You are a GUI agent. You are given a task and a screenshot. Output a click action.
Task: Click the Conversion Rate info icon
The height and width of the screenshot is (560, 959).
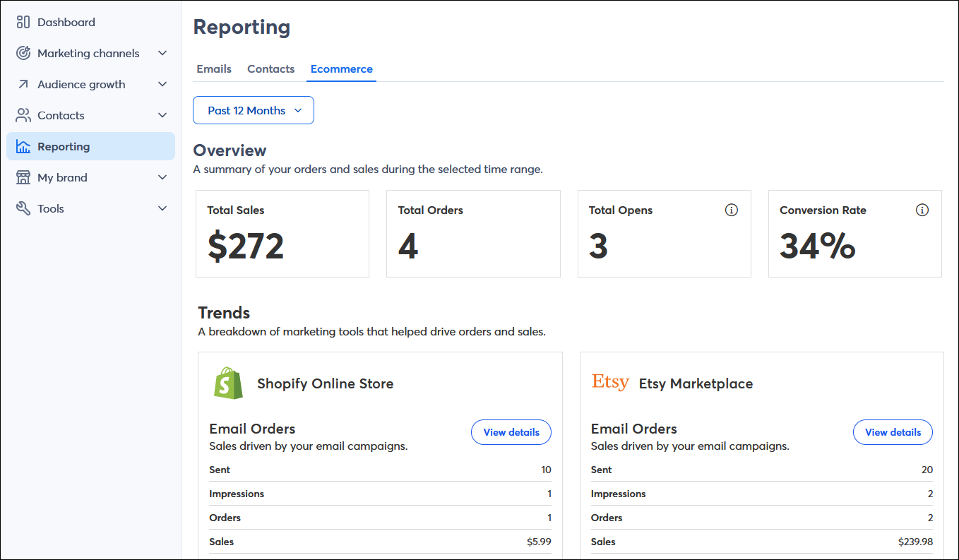pyautogui.click(x=922, y=210)
